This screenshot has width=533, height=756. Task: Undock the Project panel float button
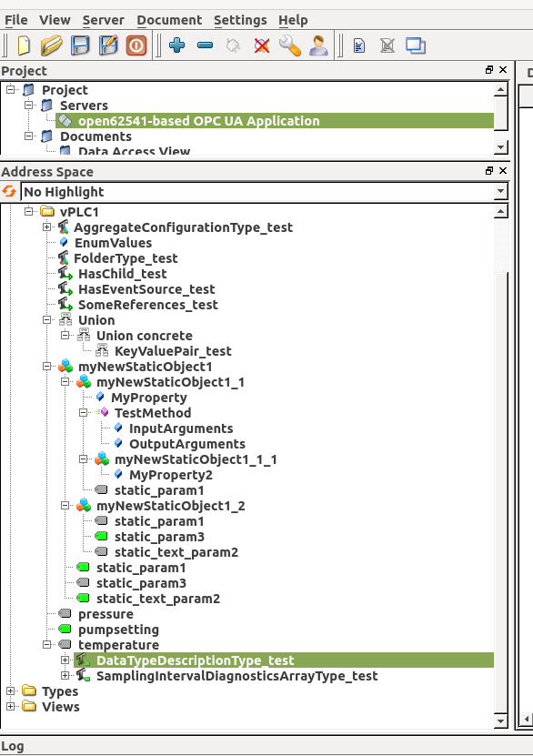point(489,70)
